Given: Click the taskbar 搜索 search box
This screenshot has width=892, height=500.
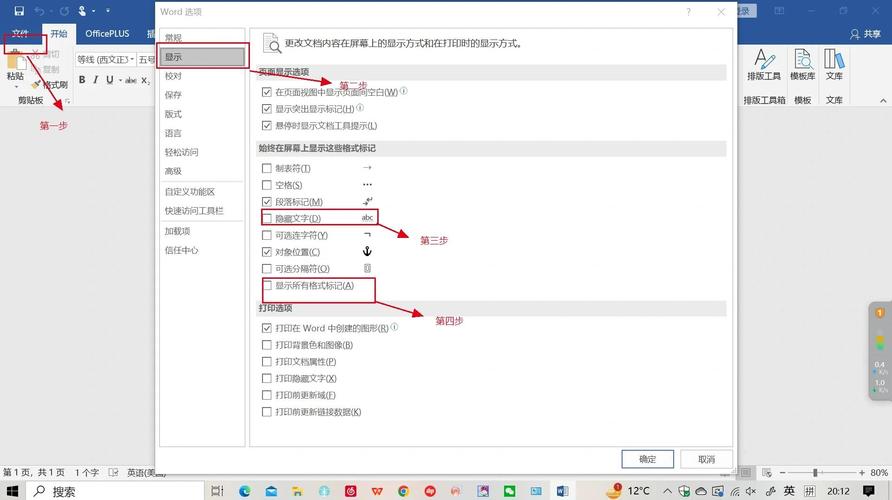Looking at the screenshot, I should [115, 491].
